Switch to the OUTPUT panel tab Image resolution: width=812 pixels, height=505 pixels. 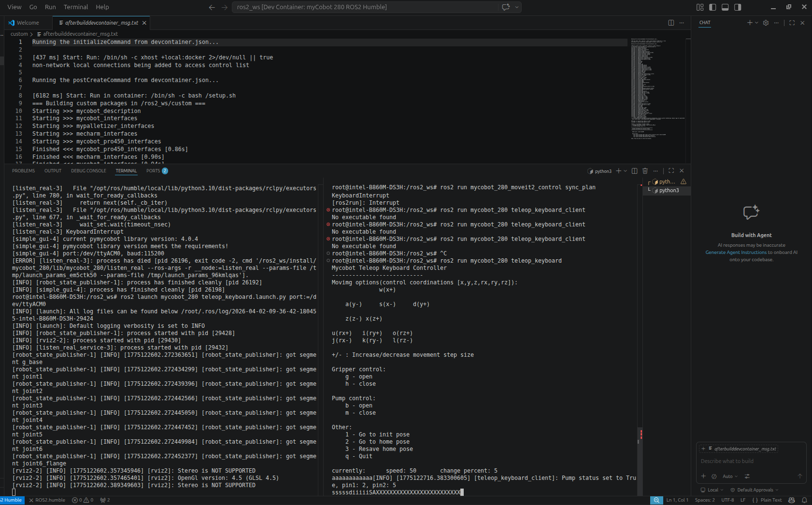(53, 171)
